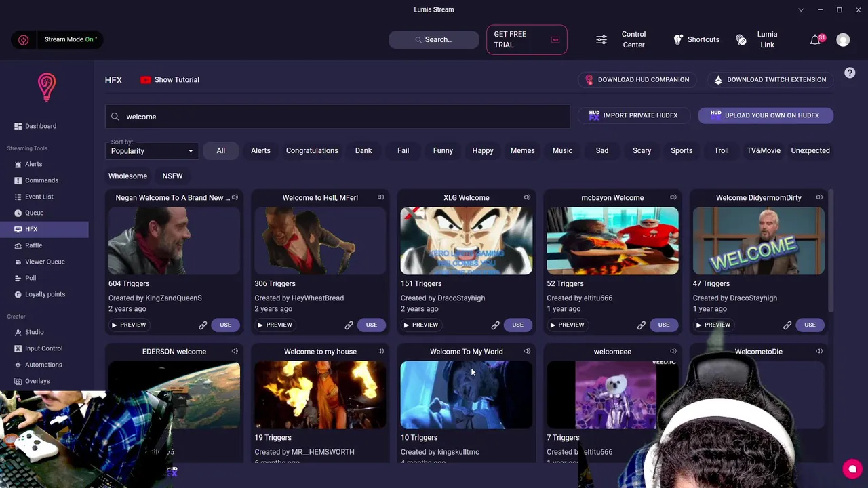Toggle sound icon on mcbayon Welcome card

coord(673,197)
